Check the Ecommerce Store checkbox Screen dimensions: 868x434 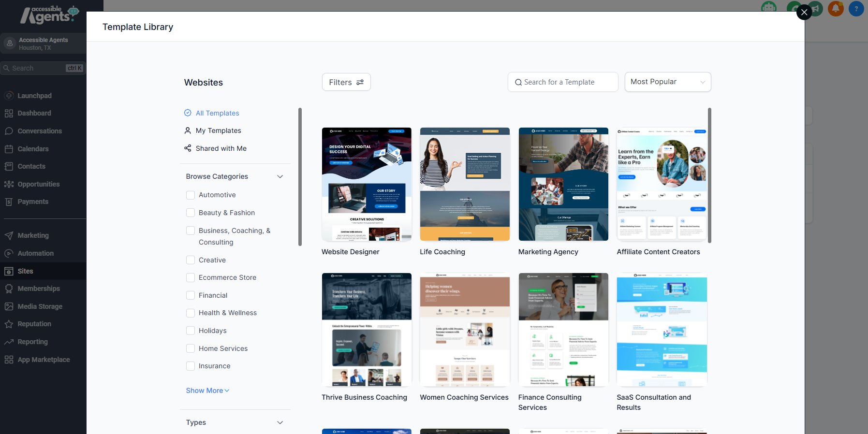(191, 277)
